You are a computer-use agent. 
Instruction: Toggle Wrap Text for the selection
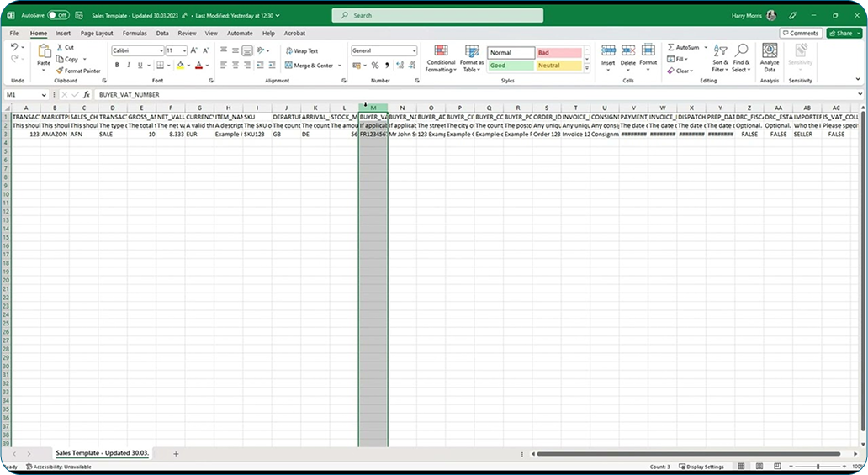(x=300, y=51)
